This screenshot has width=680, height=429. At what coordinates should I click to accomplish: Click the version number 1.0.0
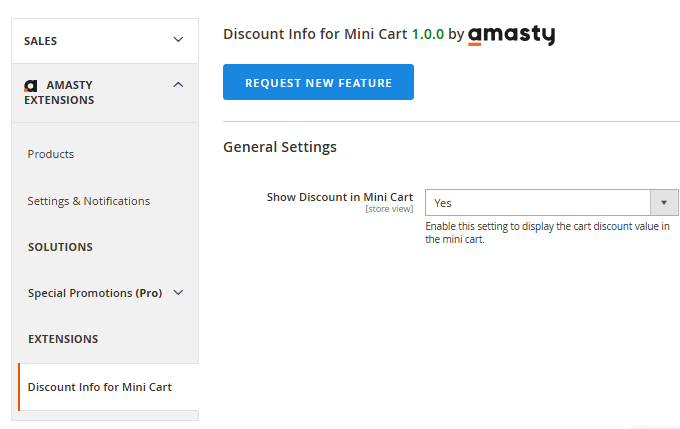tap(428, 34)
